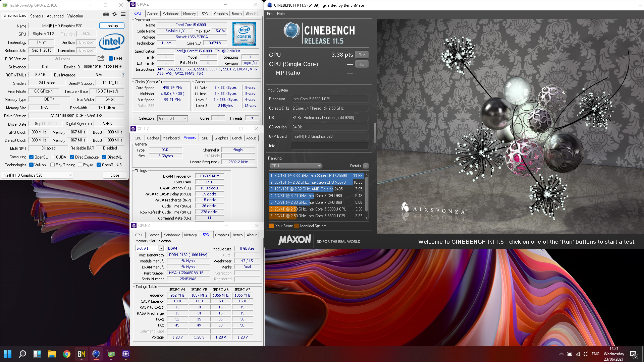Open the GPU-Z hamburger menu

click(123, 14)
